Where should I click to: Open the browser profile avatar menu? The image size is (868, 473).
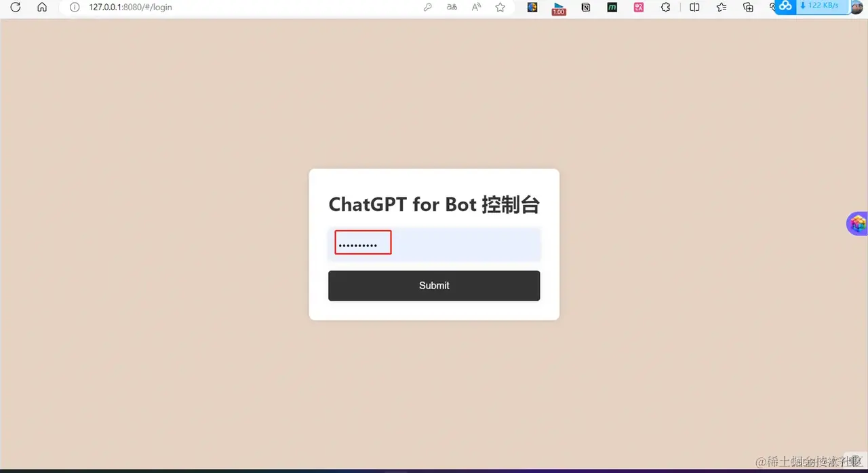(x=856, y=7)
